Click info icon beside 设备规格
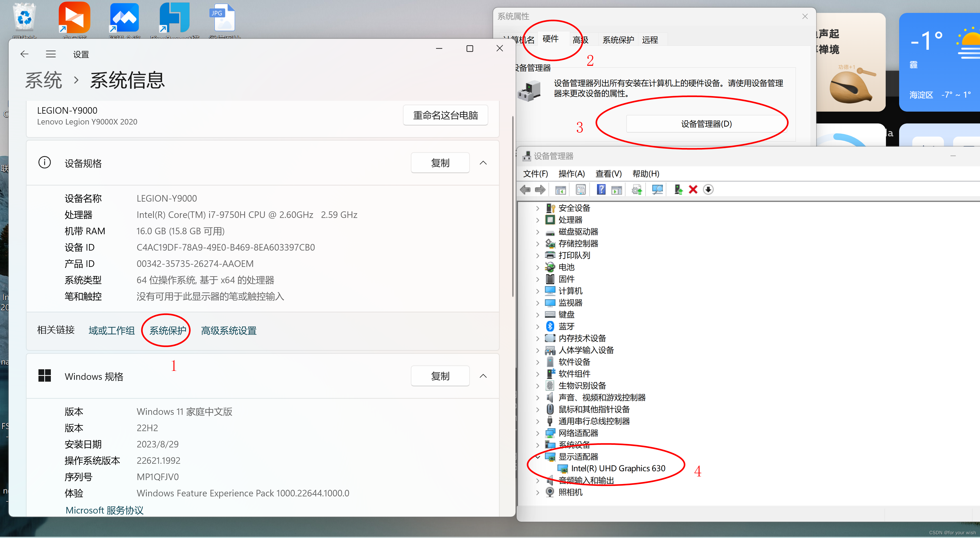Viewport: 980px width, 538px height. (45, 162)
